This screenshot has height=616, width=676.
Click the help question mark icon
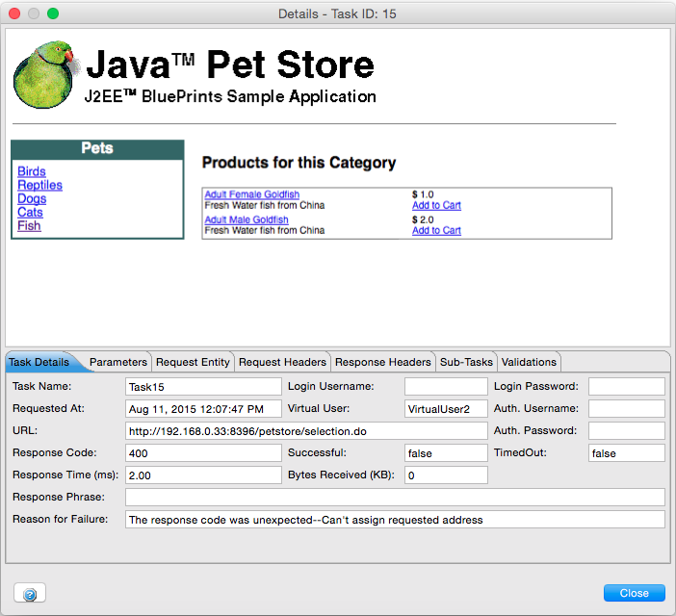(30, 594)
